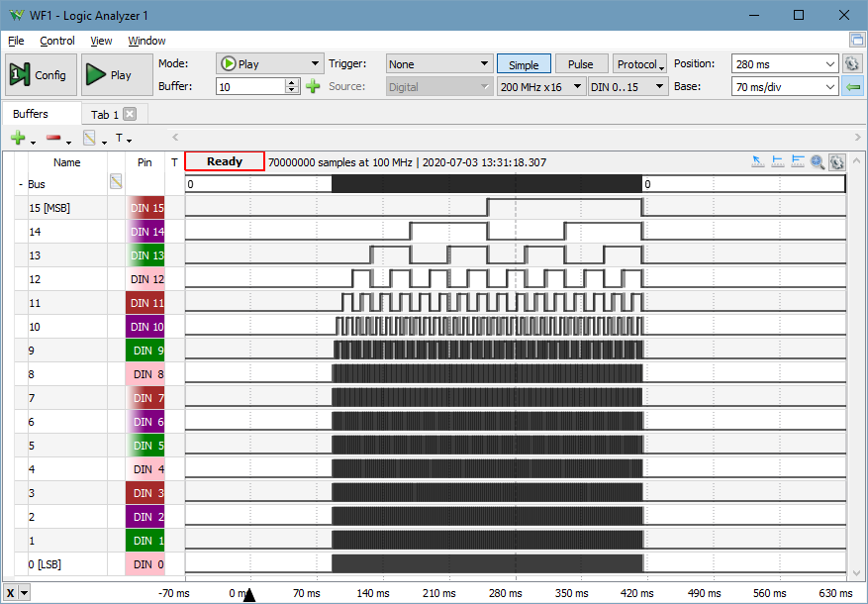This screenshot has height=604, width=868.
Task: Open the Control menu
Action: point(56,41)
